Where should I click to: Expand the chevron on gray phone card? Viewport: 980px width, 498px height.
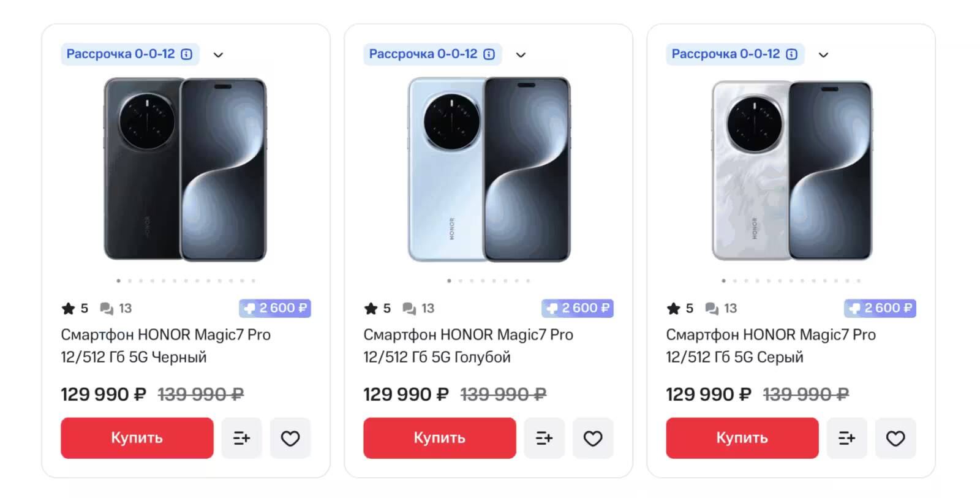pyautogui.click(x=823, y=55)
